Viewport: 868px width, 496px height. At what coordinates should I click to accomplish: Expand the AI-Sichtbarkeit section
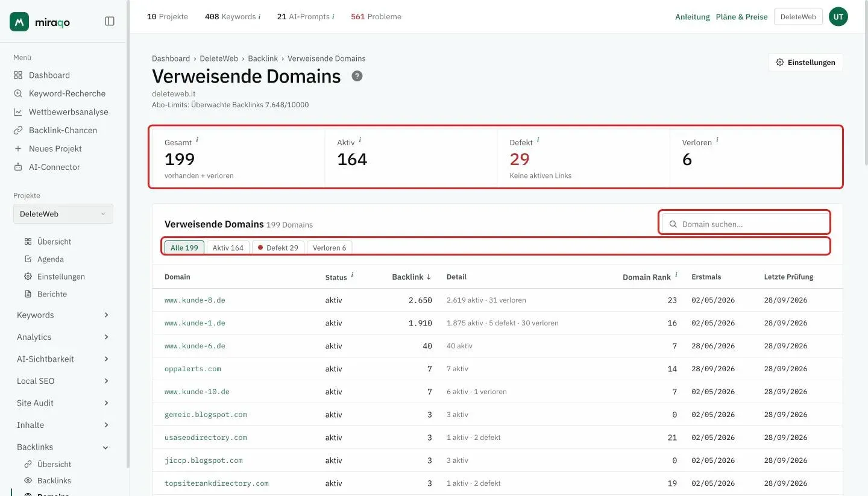click(x=63, y=359)
